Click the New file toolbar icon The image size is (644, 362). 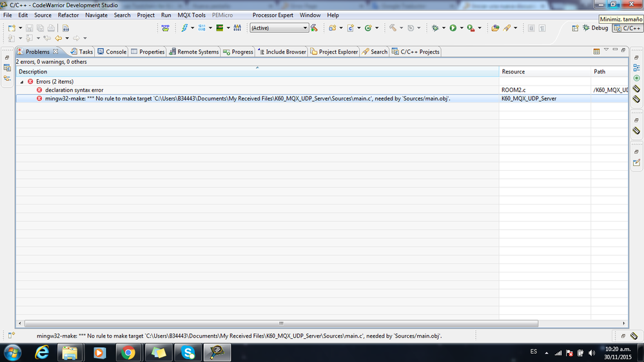pyautogui.click(x=12, y=28)
